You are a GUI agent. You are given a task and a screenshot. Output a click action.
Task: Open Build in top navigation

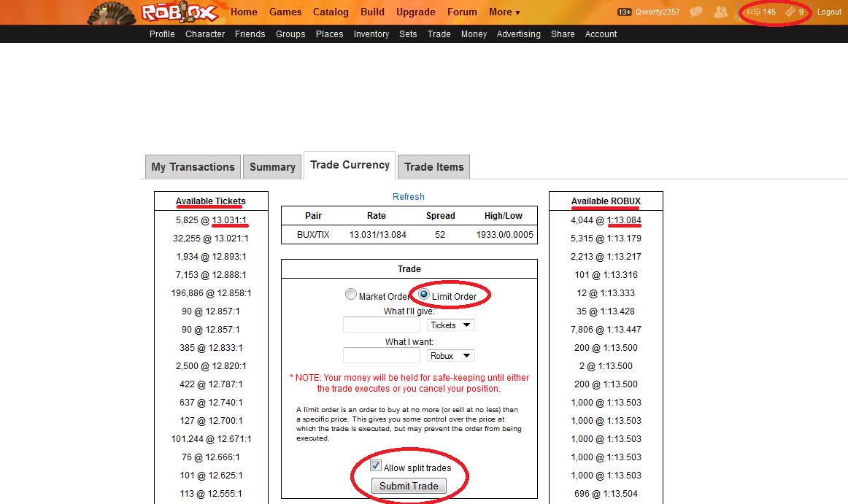point(373,12)
